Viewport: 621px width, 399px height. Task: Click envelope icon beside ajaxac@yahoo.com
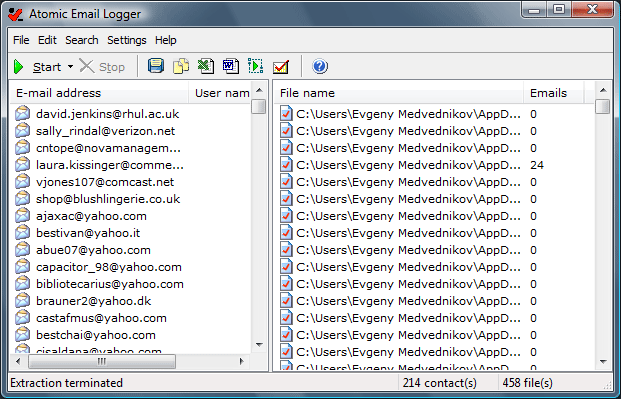23,216
